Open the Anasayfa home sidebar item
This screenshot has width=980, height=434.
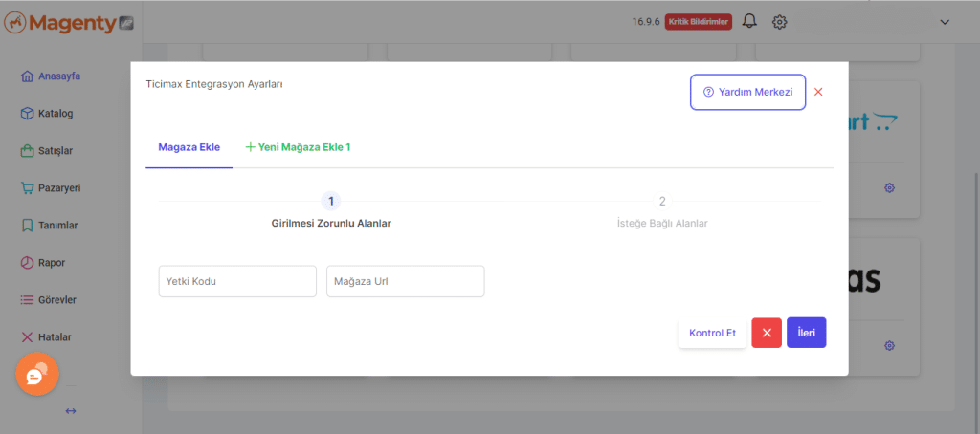click(x=51, y=76)
